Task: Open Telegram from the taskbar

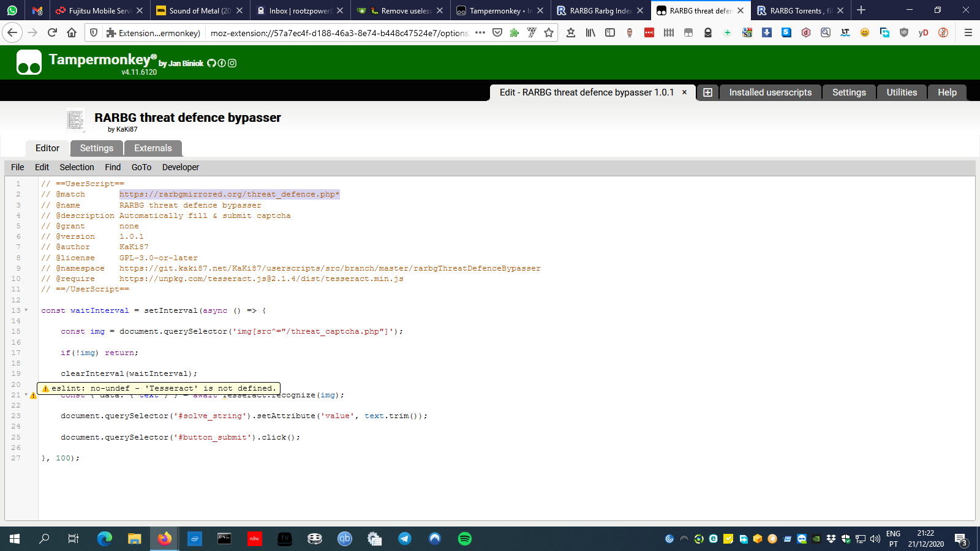Action: (405, 539)
